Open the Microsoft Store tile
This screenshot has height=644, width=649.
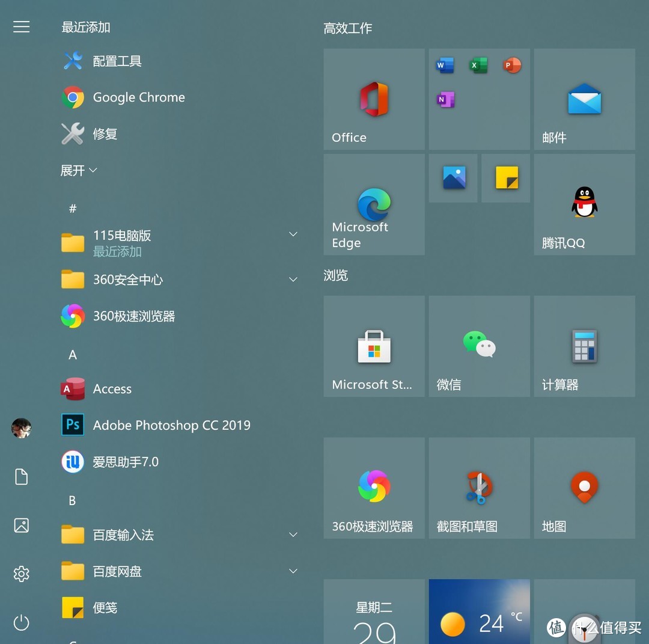click(374, 346)
